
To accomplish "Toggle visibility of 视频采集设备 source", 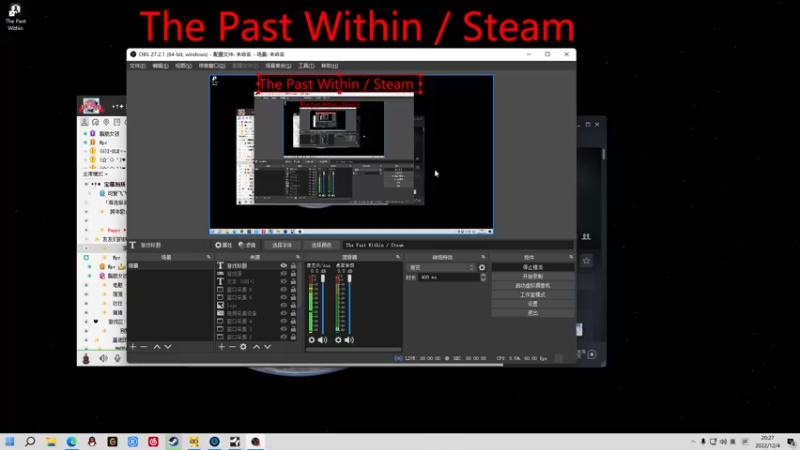I will click(x=284, y=313).
